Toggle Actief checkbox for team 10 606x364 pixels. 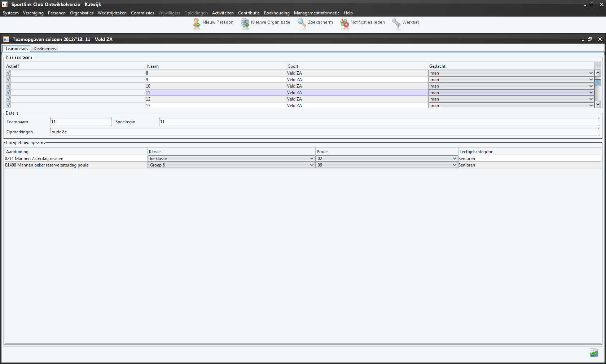pyautogui.click(x=8, y=86)
